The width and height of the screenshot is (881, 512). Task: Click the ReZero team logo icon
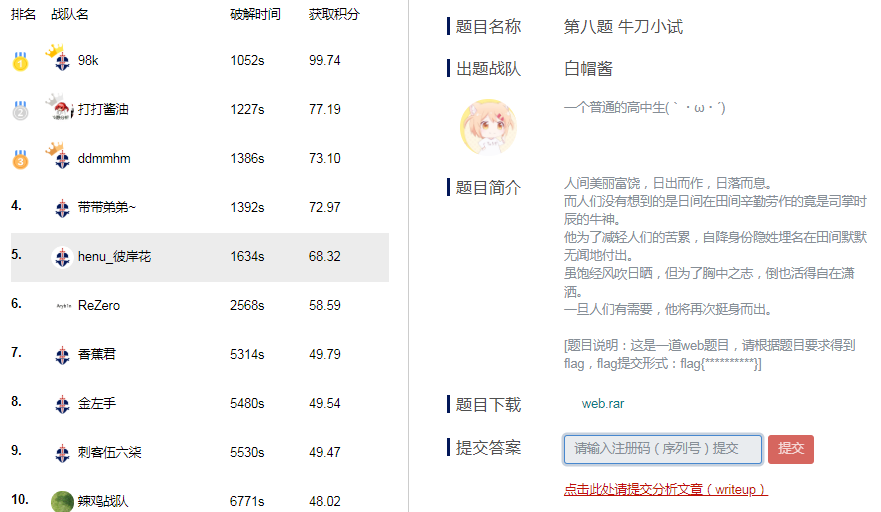(x=63, y=306)
